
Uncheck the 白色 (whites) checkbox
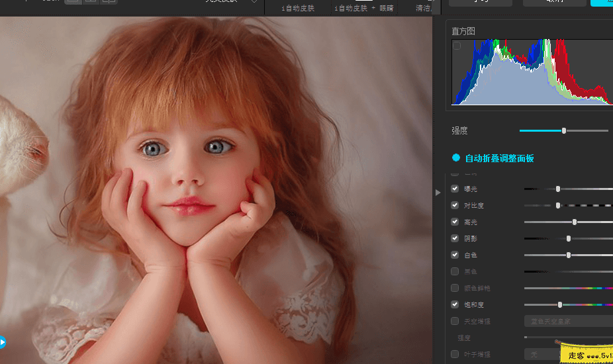point(455,255)
